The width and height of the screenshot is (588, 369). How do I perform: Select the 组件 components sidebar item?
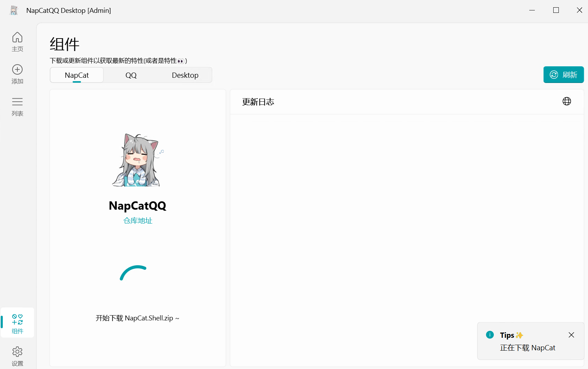tap(17, 322)
